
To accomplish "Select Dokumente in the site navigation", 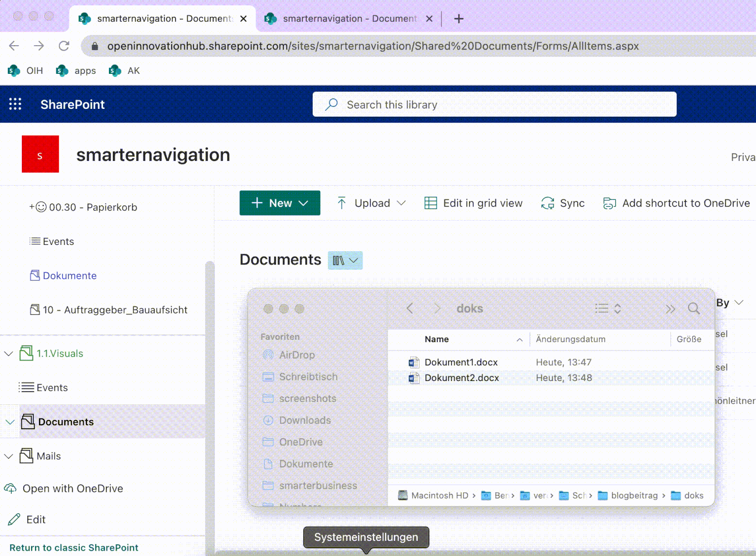I will (70, 276).
